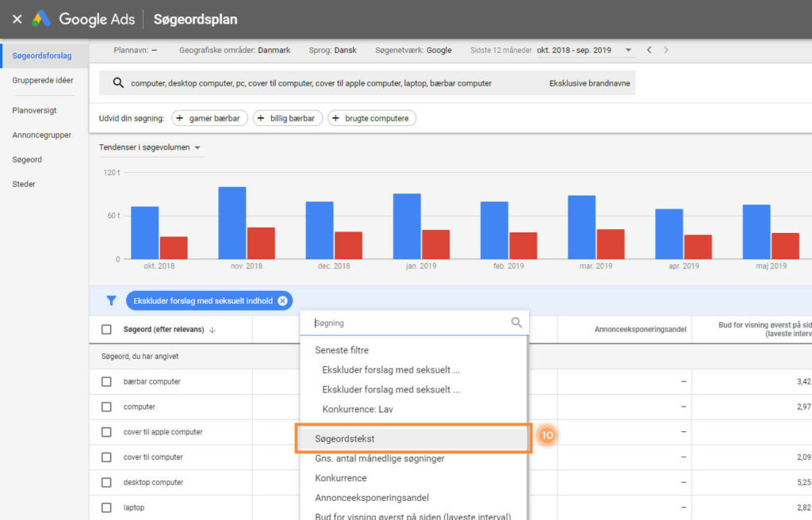Select 'Konkurrence: Lav' recent filter

357,410
